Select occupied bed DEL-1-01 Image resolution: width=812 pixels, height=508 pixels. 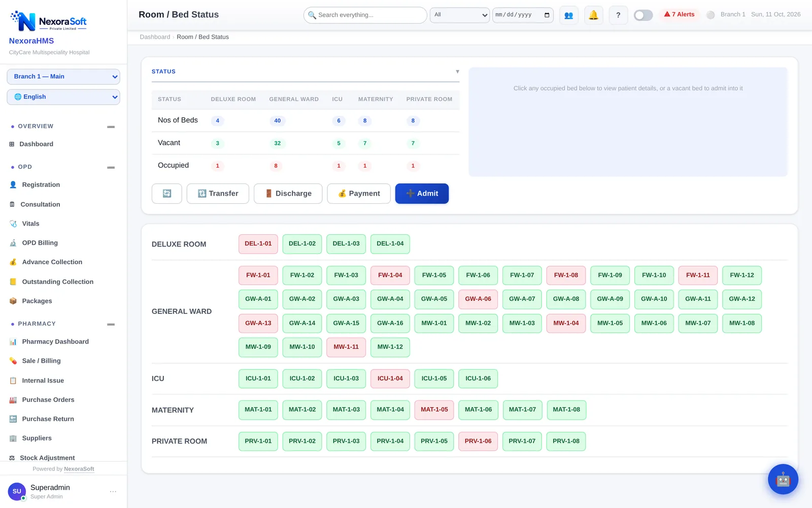point(258,244)
